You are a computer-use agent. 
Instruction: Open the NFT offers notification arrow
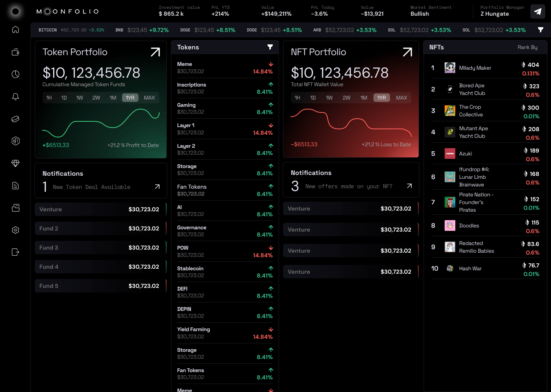click(409, 186)
